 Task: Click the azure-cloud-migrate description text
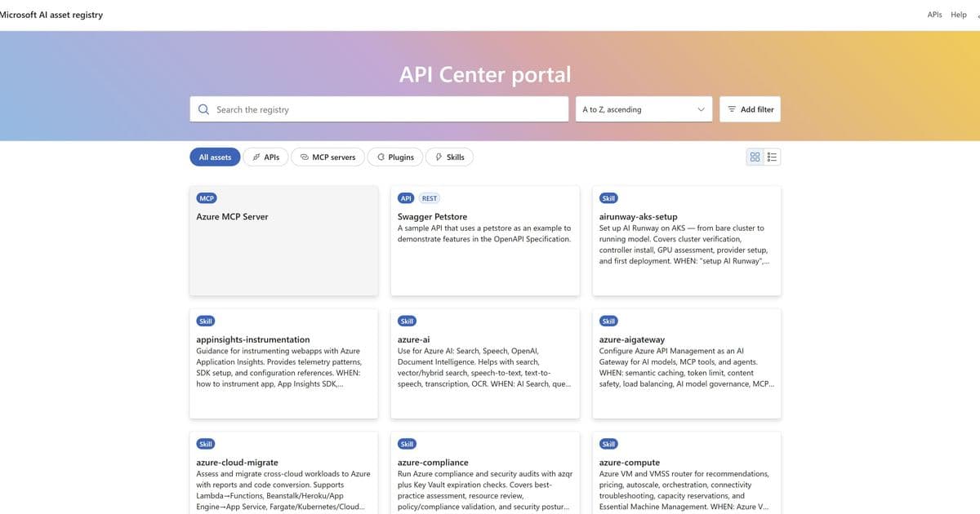click(283, 490)
